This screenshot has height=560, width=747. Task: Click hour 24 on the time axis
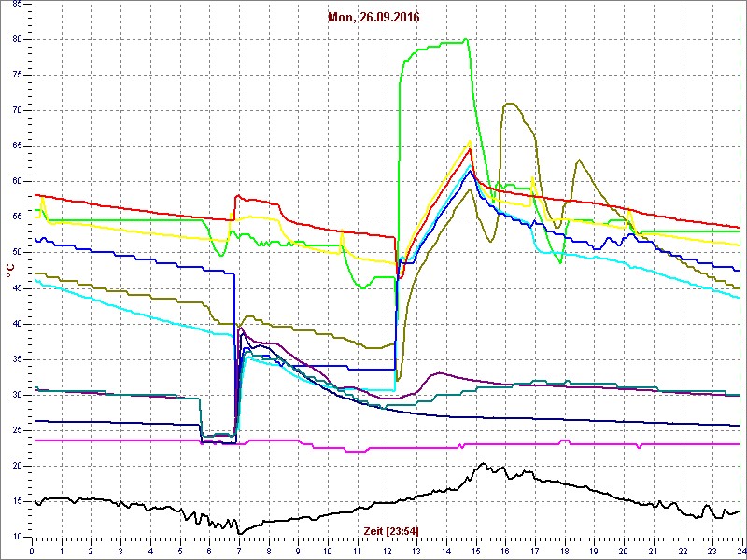[x=741, y=551]
